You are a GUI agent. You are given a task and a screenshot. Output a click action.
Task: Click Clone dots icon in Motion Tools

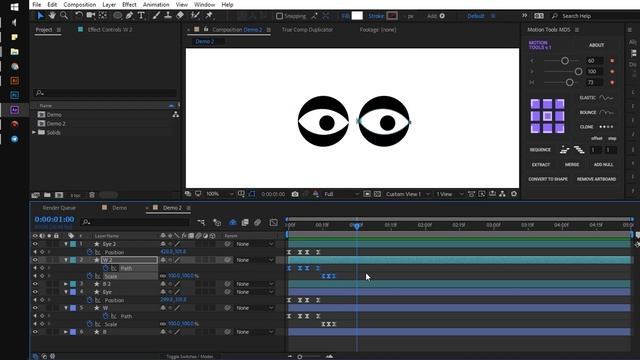(606, 127)
